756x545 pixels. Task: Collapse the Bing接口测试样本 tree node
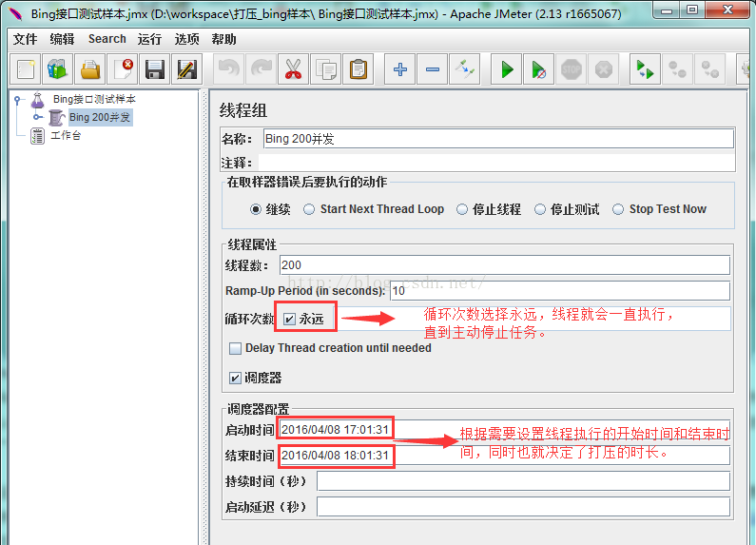[x=17, y=100]
